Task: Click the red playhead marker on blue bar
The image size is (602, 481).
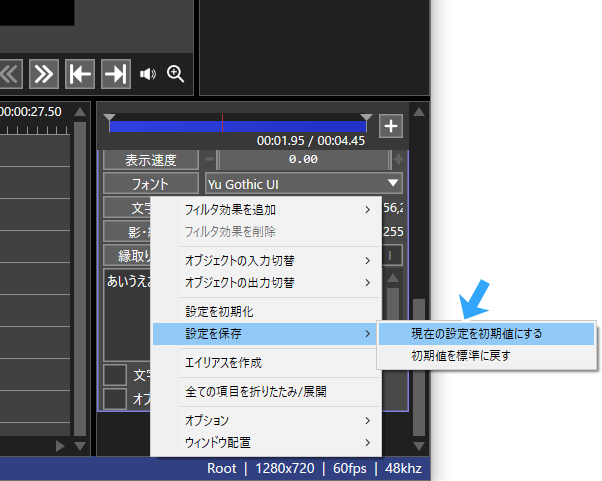Action: [222, 124]
